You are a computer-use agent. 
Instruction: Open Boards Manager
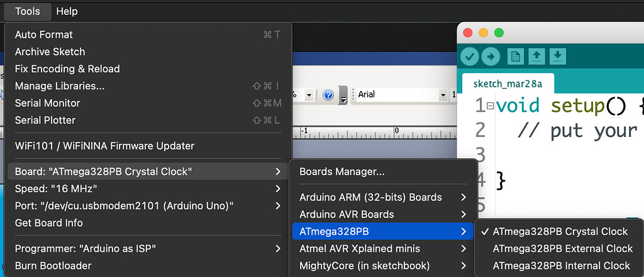click(341, 171)
